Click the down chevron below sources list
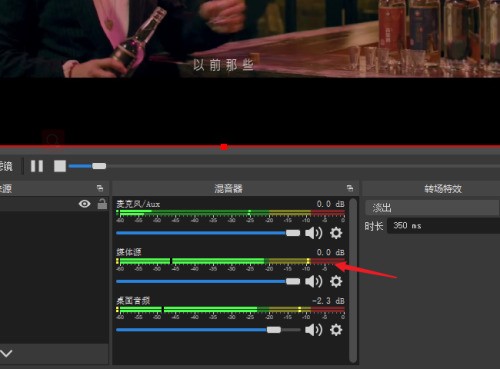Image resolution: width=500 pixels, height=369 pixels. pos(6,353)
